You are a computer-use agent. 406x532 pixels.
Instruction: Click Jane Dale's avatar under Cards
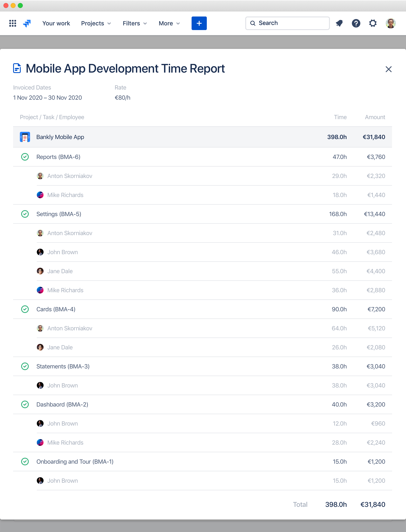40,347
